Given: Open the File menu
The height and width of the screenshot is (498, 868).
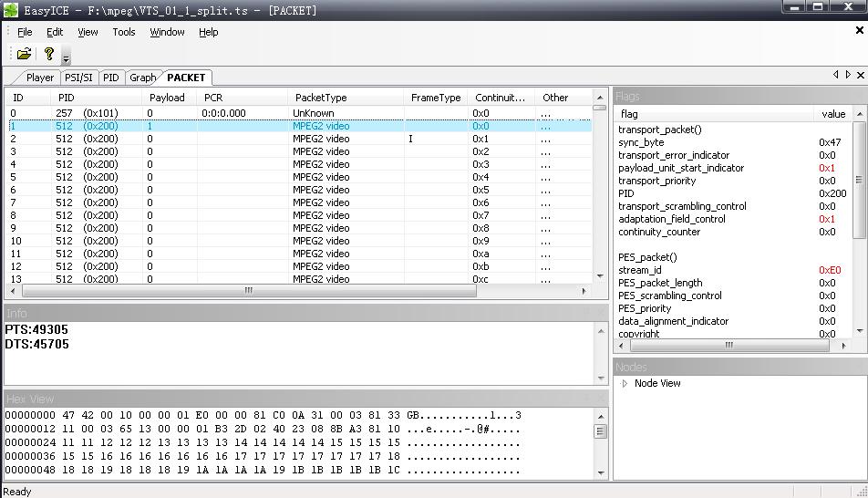Looking at the screenshot, I should (x=25, y=32).
